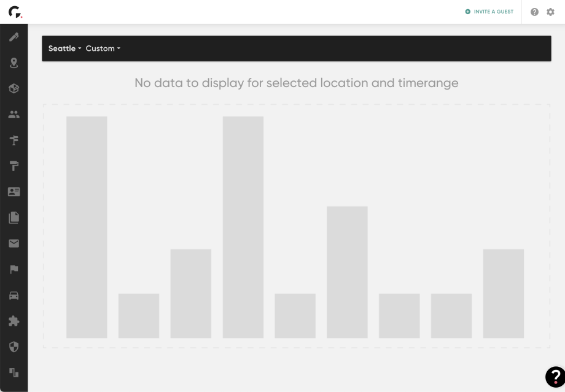Select the flag icon in sidebar
565x392 pixels.
click(14, 269)
